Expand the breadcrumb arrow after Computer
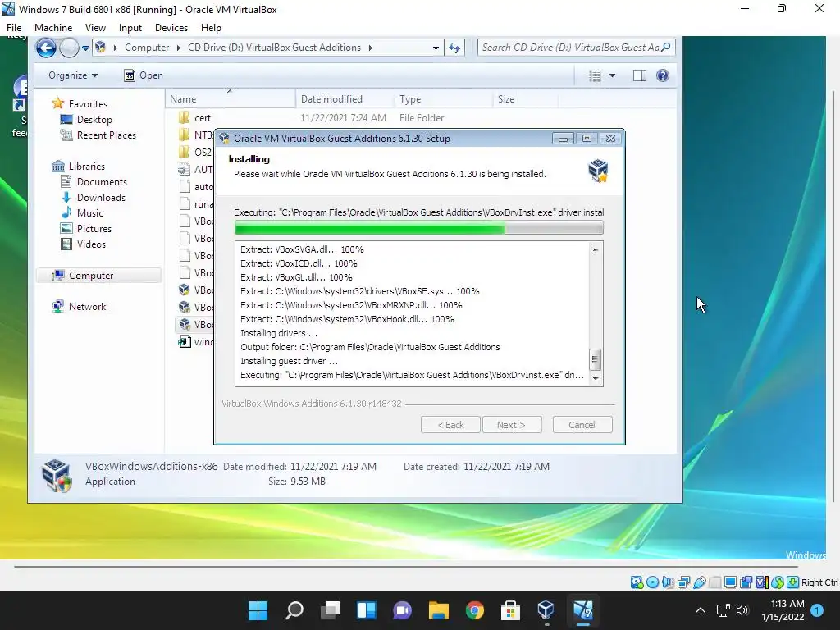 point(178,48)
